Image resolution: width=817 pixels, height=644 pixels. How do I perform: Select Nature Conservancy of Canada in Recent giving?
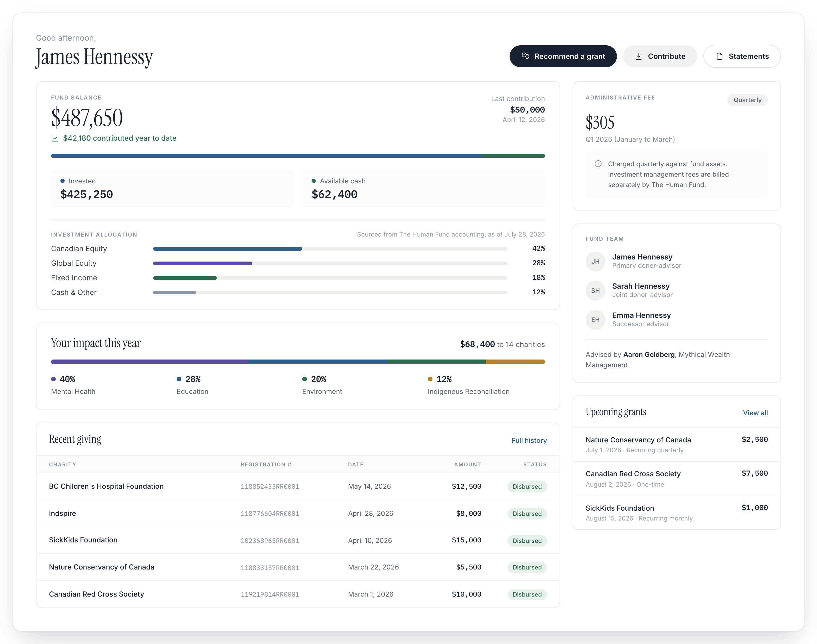(298, 567)
